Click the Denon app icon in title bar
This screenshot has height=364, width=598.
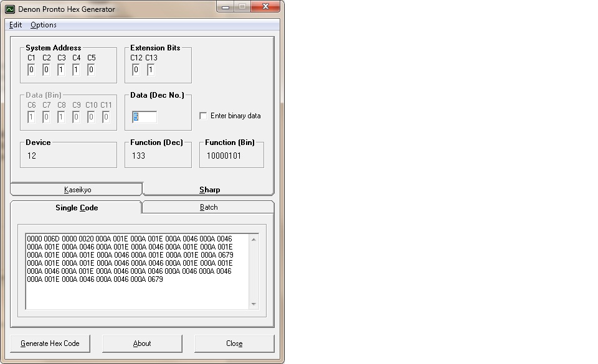click(x=10, y=9)
